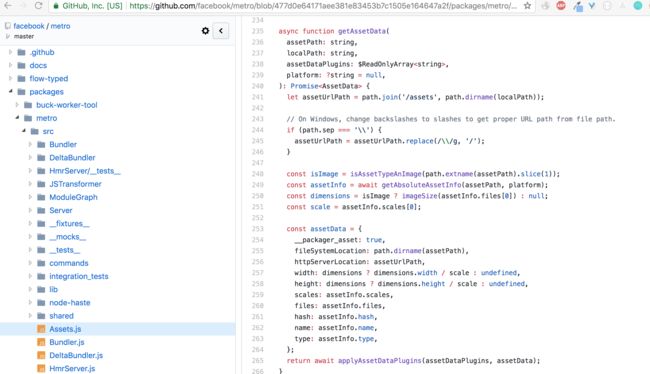Expand the docs folder arrow
This screenshot has width=650, height=374.
pos(10,65)
